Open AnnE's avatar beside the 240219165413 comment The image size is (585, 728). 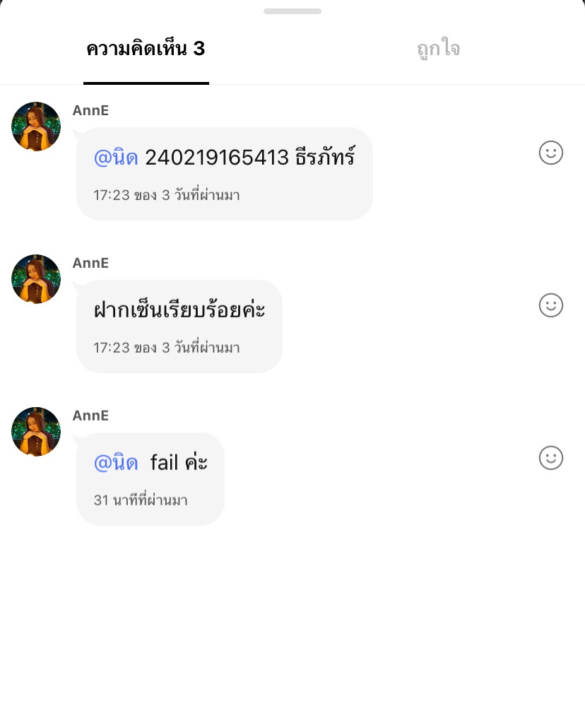(x=36, y=127)
